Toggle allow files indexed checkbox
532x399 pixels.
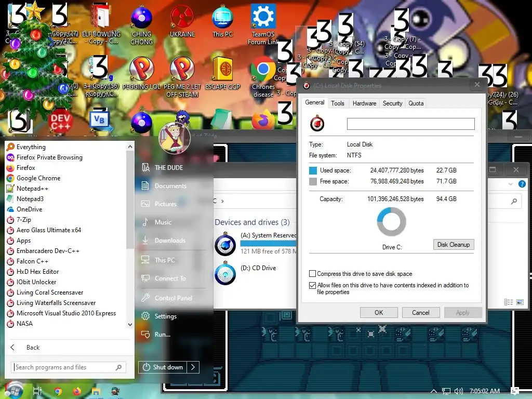click(x=312, y=285)
